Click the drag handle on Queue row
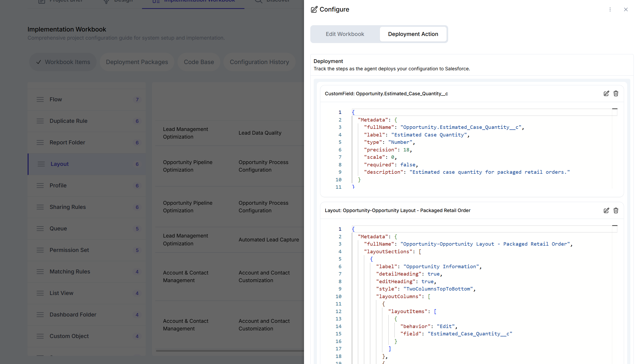Screen dimensions: 639x364 [40, 229]
